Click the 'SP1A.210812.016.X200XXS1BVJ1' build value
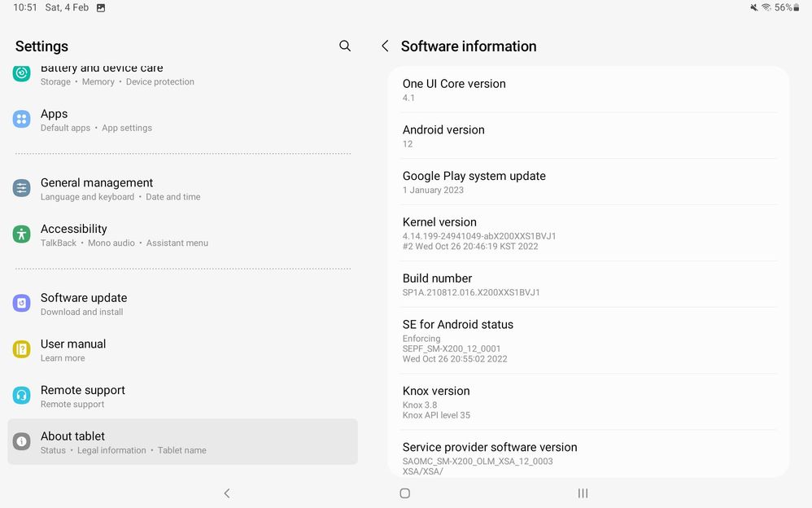Image resolution: width=812 pixels, height=508 pixels. pos(471,291)
